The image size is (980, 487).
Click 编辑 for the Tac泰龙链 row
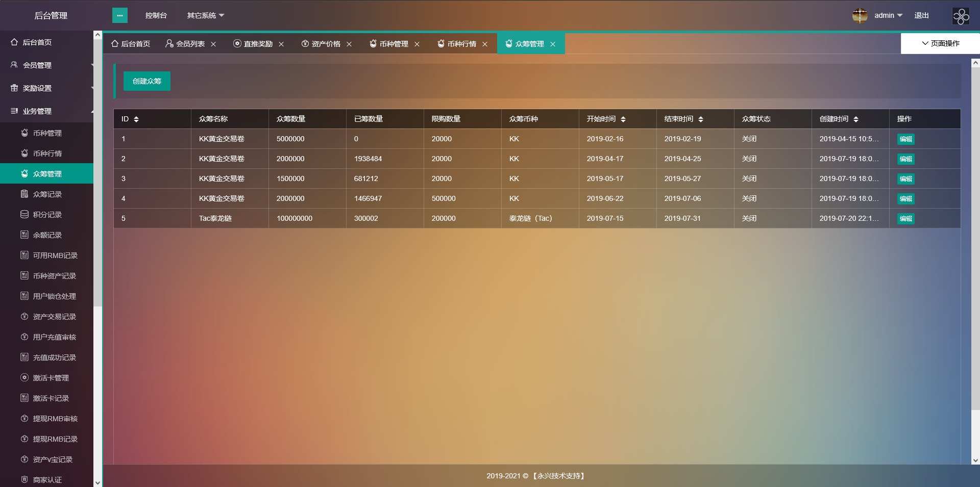(x=905, y=219)
